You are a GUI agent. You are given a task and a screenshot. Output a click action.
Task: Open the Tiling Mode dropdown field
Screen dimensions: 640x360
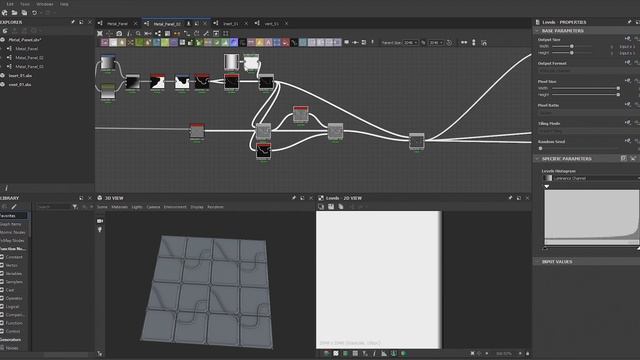589,131
